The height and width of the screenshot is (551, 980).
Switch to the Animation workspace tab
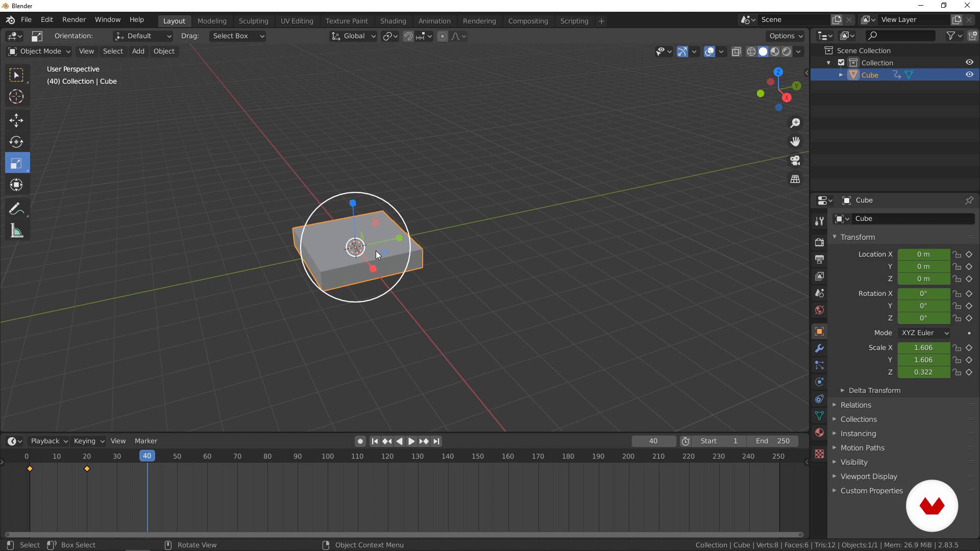(x=434, y=21)
